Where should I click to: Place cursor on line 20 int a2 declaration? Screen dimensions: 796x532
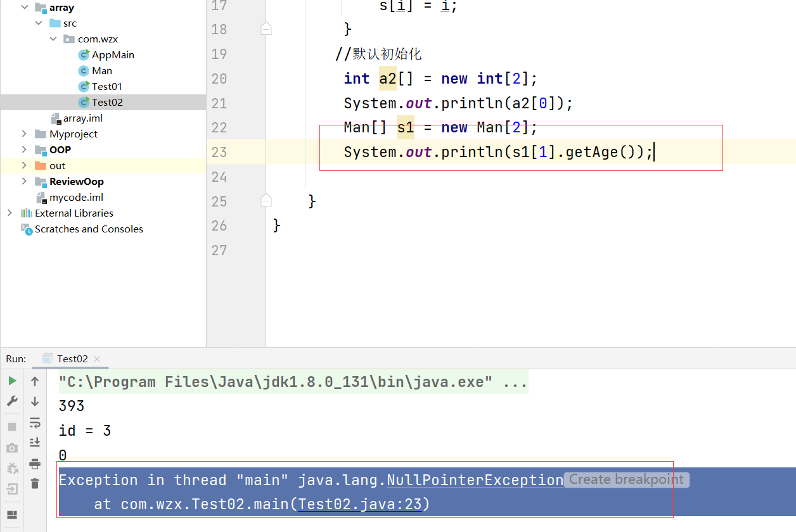coord(440,79)
